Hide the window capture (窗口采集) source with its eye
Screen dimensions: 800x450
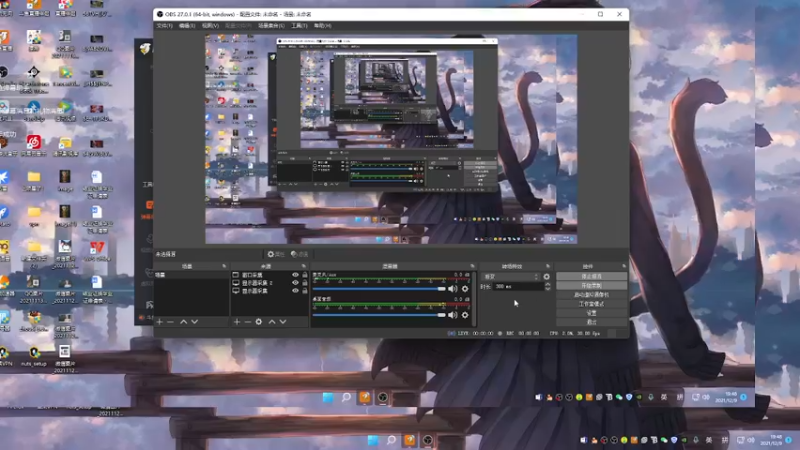(295, 275)
